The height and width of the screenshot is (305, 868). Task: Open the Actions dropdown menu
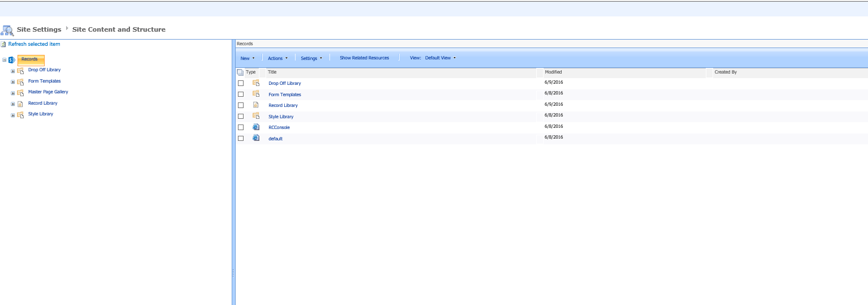[277, 58]
